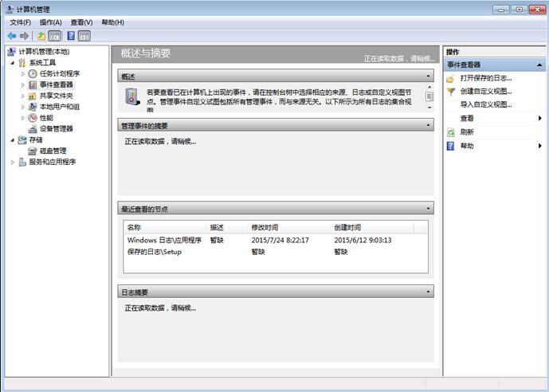Open the 文件(F) menu

(x=20, y=22)
